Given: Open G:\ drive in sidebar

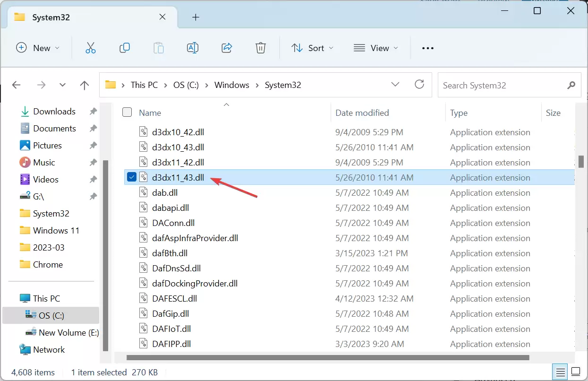Looking at the screenshot, I should pos(38,197).
